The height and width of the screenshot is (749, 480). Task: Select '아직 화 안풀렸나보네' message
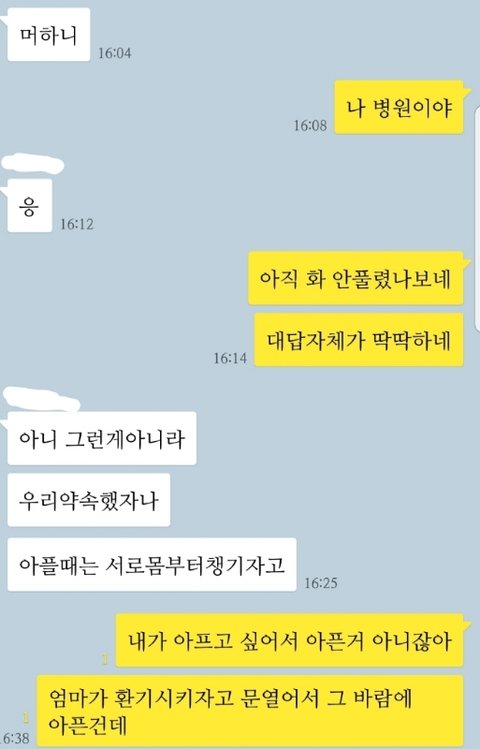tap(355, 278)
